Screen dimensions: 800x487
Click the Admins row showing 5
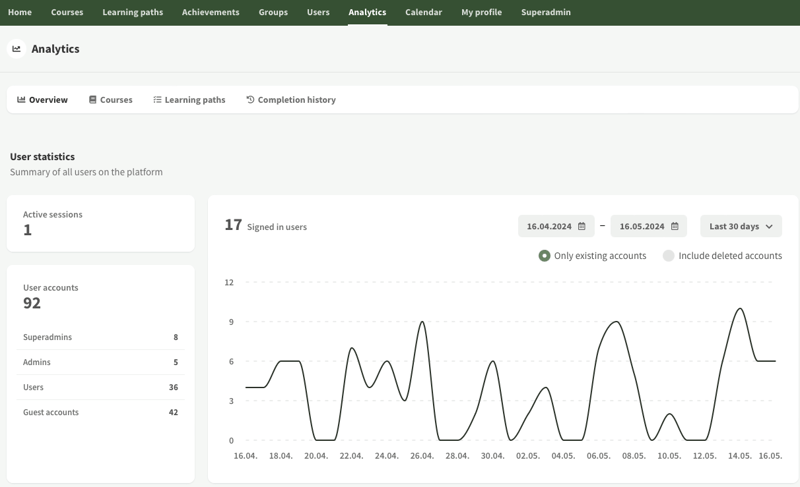click(x=101, y=362)
